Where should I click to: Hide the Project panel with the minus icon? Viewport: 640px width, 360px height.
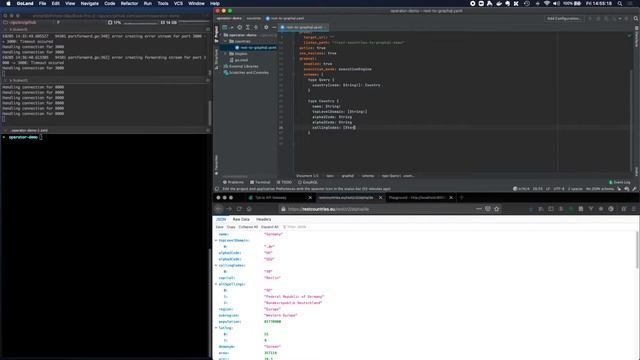coord(274,27)
